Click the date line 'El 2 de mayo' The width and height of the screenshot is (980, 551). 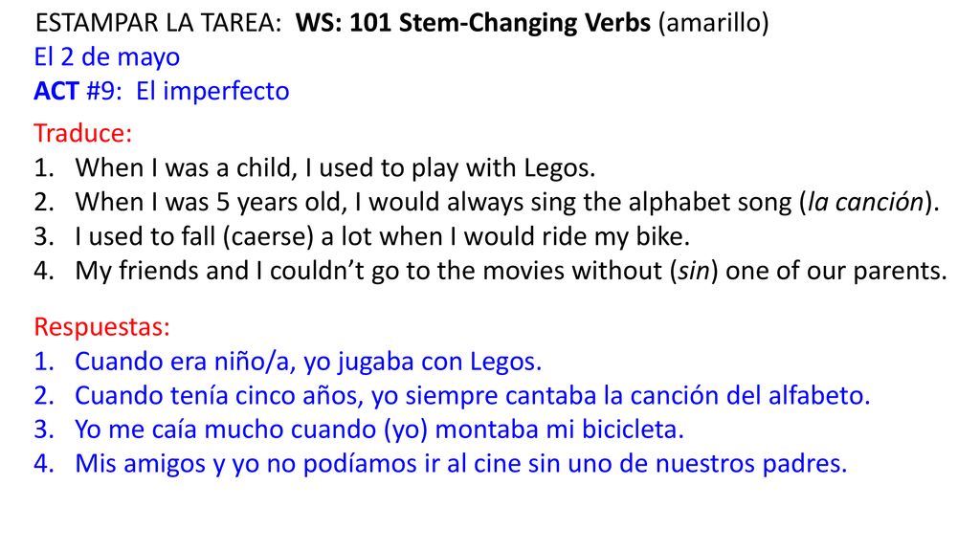pyautogui.click(x=107, y=56)
